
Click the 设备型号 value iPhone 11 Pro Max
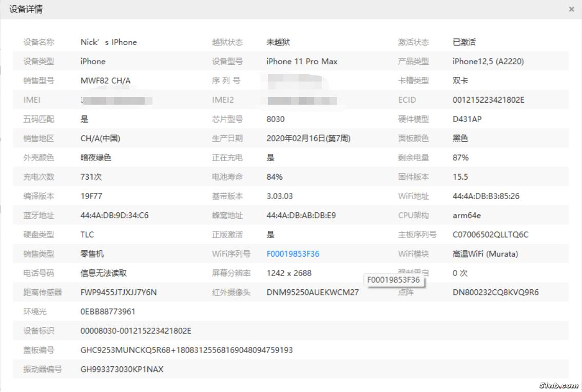(x=302, y=62)
